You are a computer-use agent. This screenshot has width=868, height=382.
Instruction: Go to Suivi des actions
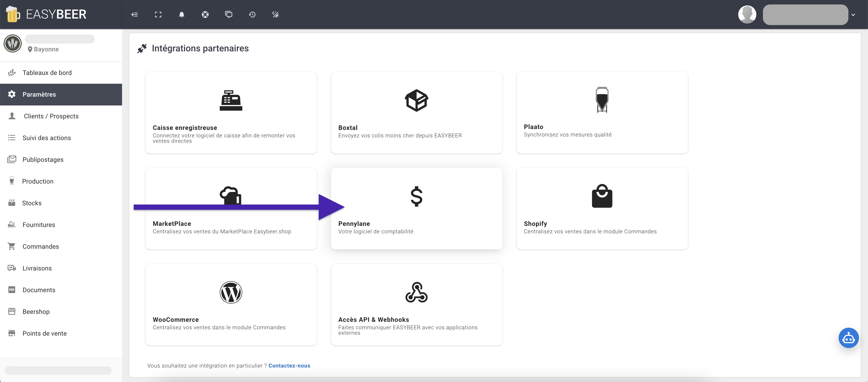coord(61,138)
